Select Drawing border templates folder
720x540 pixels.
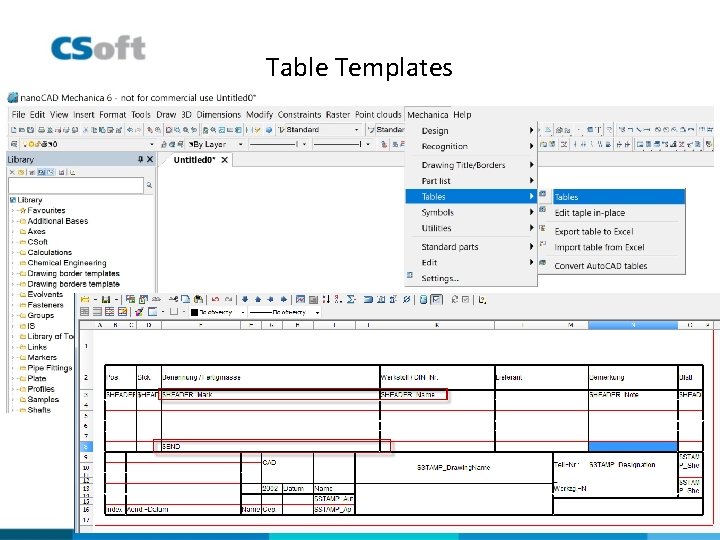[x=73, y=273]
